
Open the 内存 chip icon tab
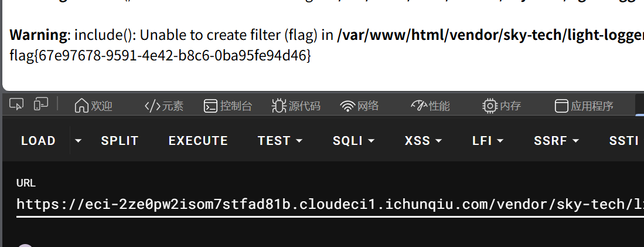(x=501, y=106)
